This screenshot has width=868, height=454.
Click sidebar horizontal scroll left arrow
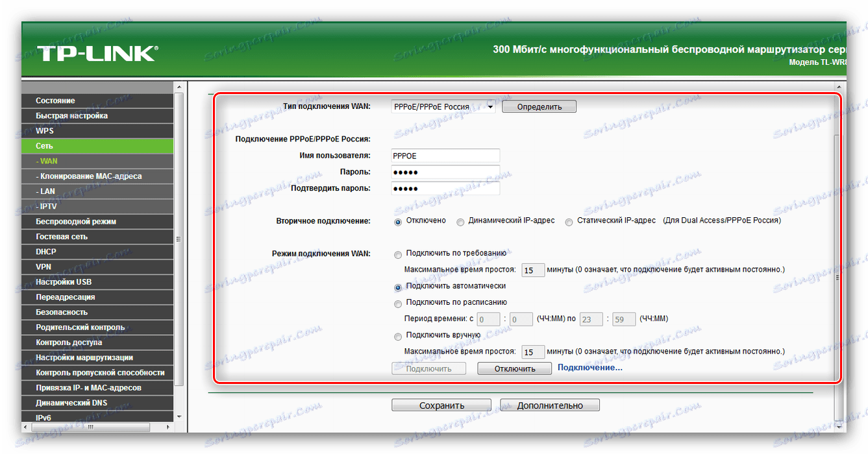(x=26, y=427)
